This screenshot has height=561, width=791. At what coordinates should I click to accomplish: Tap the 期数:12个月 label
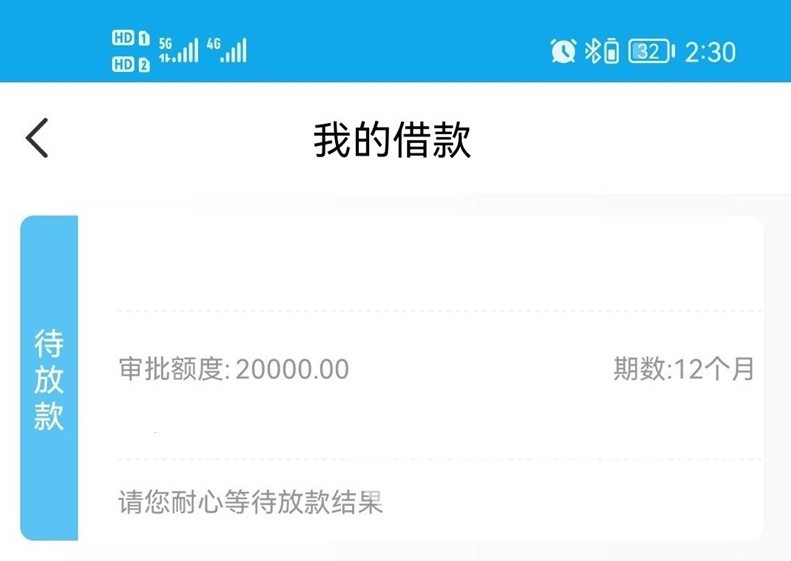684,369
